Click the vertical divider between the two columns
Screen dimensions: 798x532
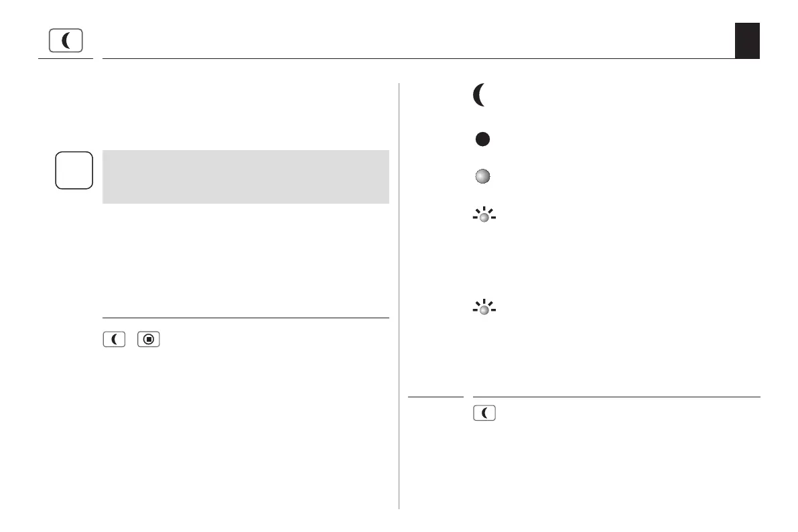(399, 295)
